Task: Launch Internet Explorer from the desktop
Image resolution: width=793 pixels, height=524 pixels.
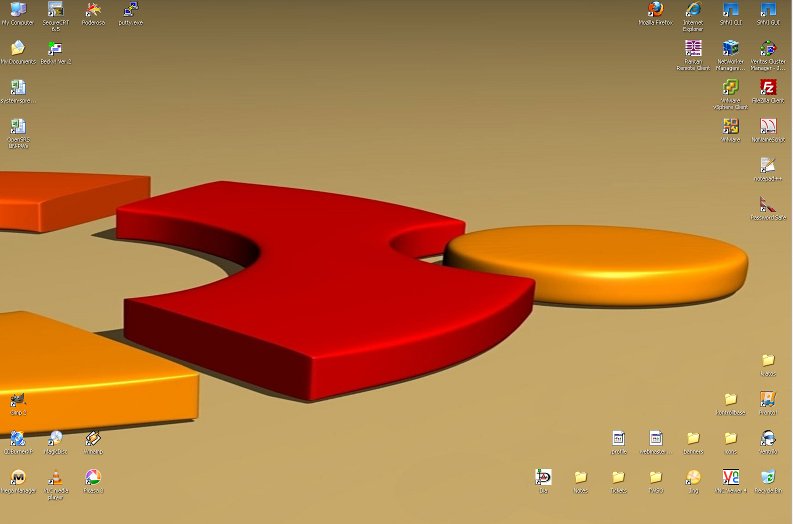Action: point(692,10)
